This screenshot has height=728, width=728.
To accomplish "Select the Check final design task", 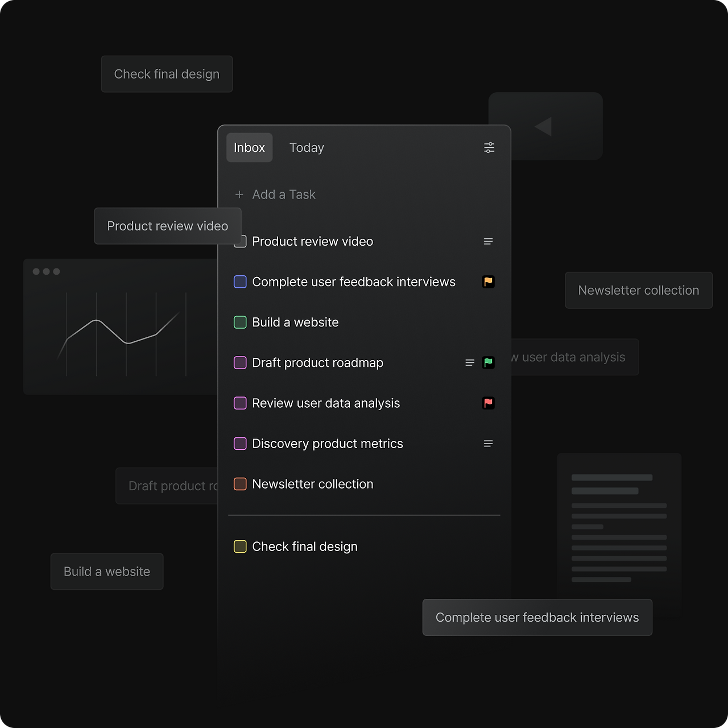I will (304, 547).
